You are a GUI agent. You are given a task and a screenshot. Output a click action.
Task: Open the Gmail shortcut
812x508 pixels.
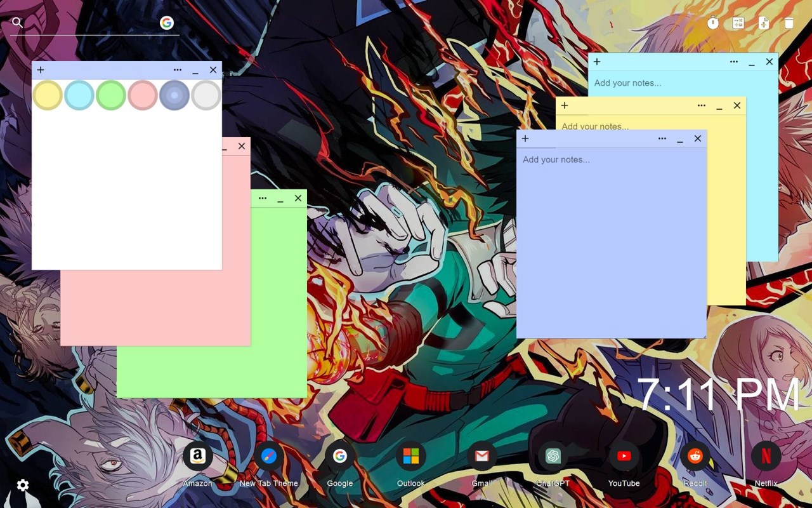482,456
